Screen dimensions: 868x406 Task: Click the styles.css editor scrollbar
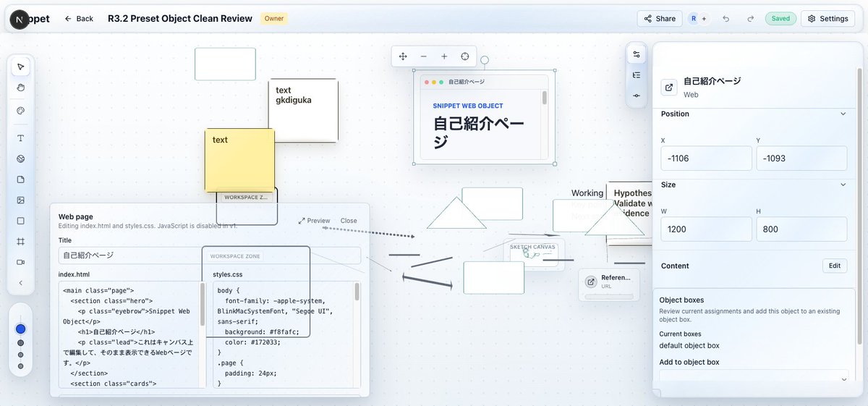click(x=357, y=292)
